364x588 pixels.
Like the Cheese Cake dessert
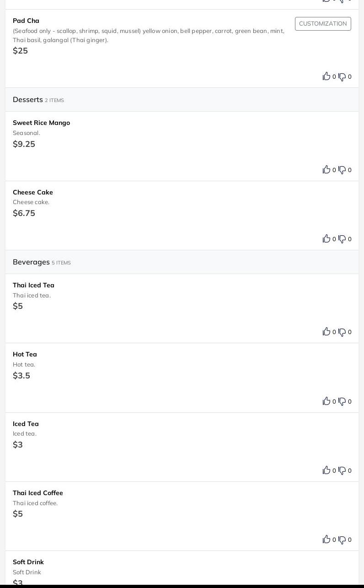pyautogui.click(x=327, y=239)
